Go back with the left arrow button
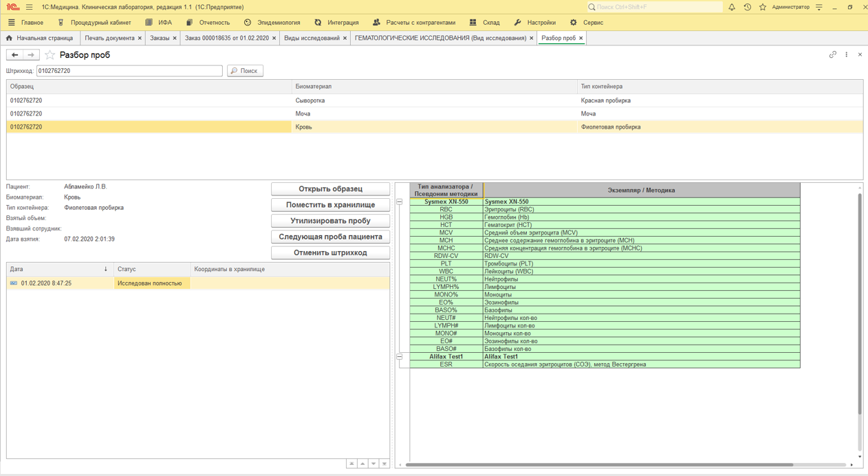This screenshot has width=868, height=476. pyautogui.click(x=15, y=55)
